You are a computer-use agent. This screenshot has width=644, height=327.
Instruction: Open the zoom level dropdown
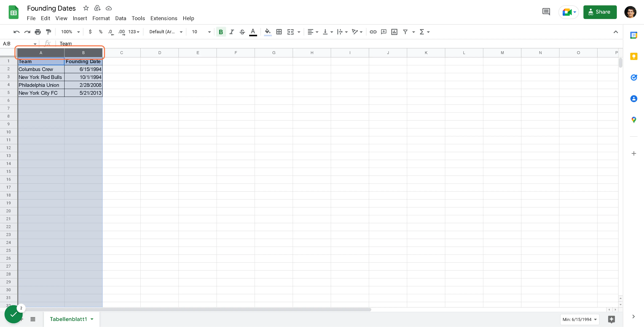(70, 32)
